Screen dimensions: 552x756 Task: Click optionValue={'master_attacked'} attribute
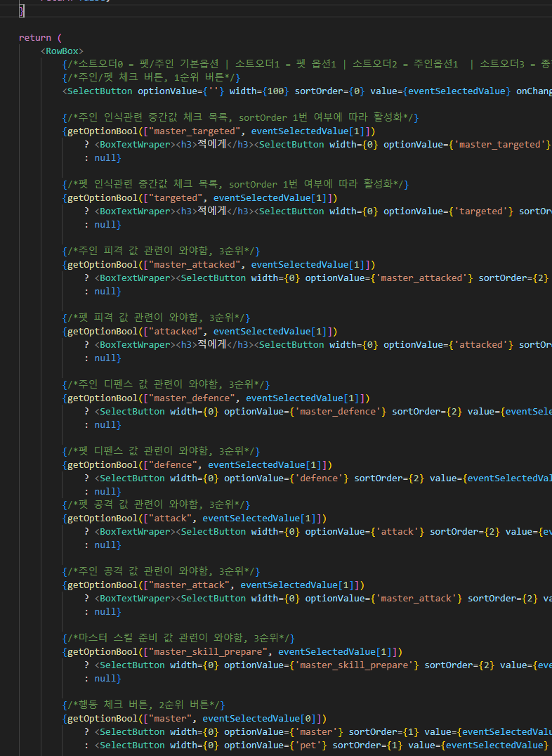[x=389, y=278]
